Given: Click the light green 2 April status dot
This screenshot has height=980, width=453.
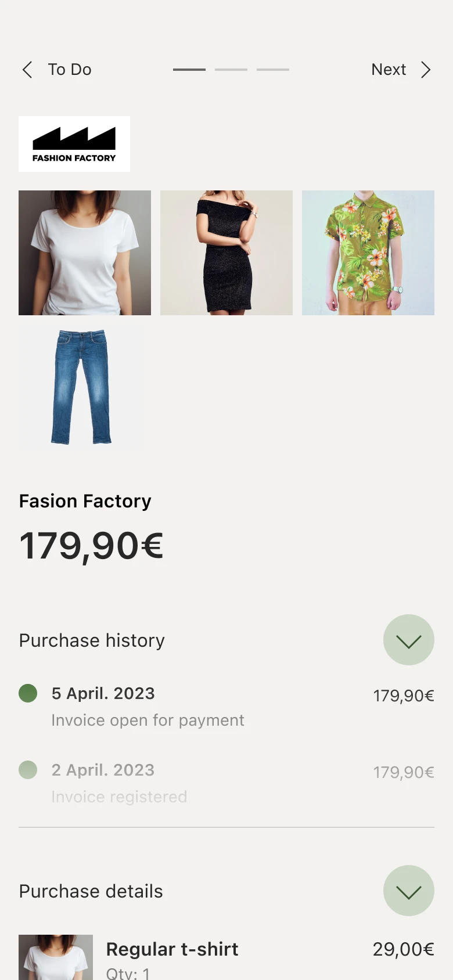Looking at the screenshot, I should pos(28,770).
